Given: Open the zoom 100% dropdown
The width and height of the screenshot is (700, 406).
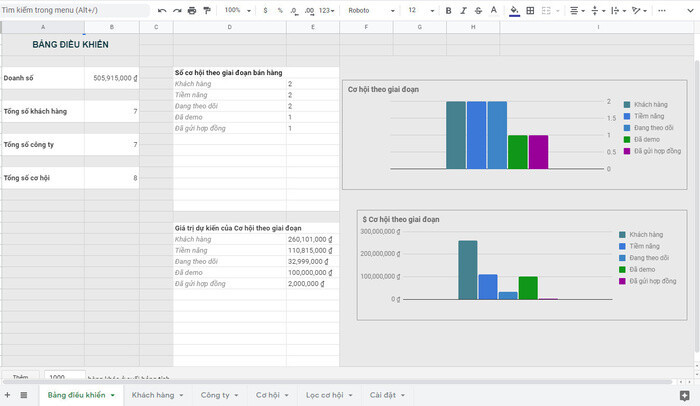Looking at the screenshot, I should click(x=238, y=10).
